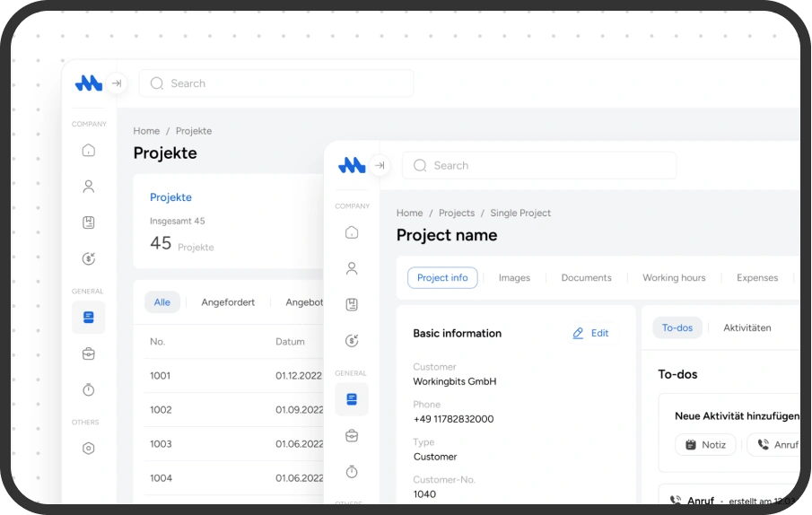Switch to the Images tab

coord(514,278)
